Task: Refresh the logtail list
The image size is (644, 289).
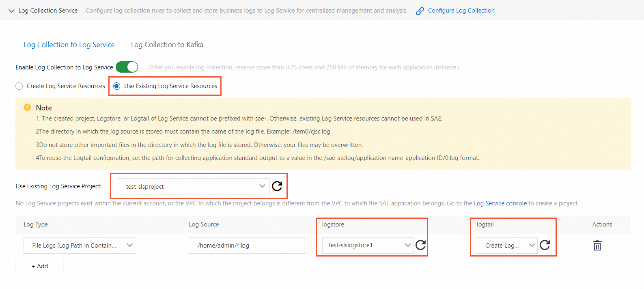Action: tap(545, 245)
